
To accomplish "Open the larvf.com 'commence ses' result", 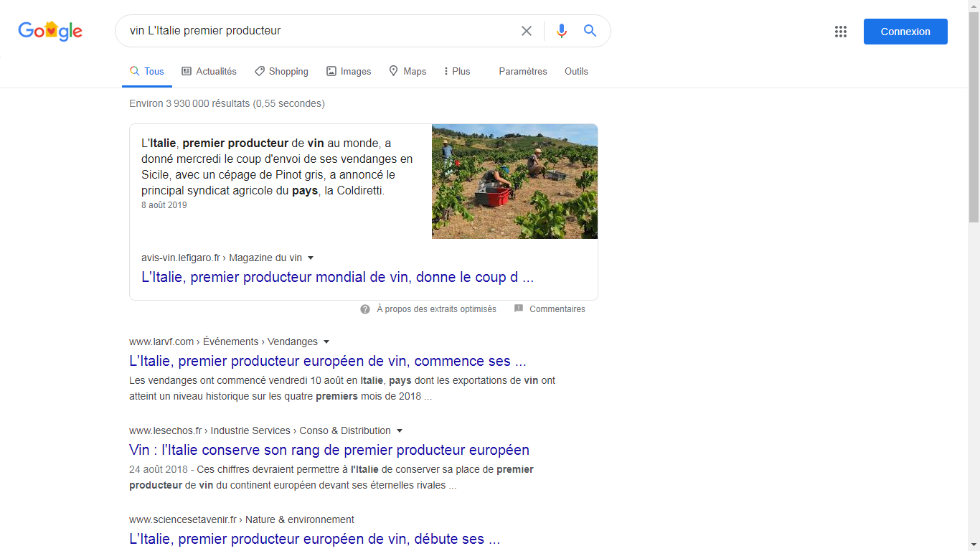I will (328, 361).
